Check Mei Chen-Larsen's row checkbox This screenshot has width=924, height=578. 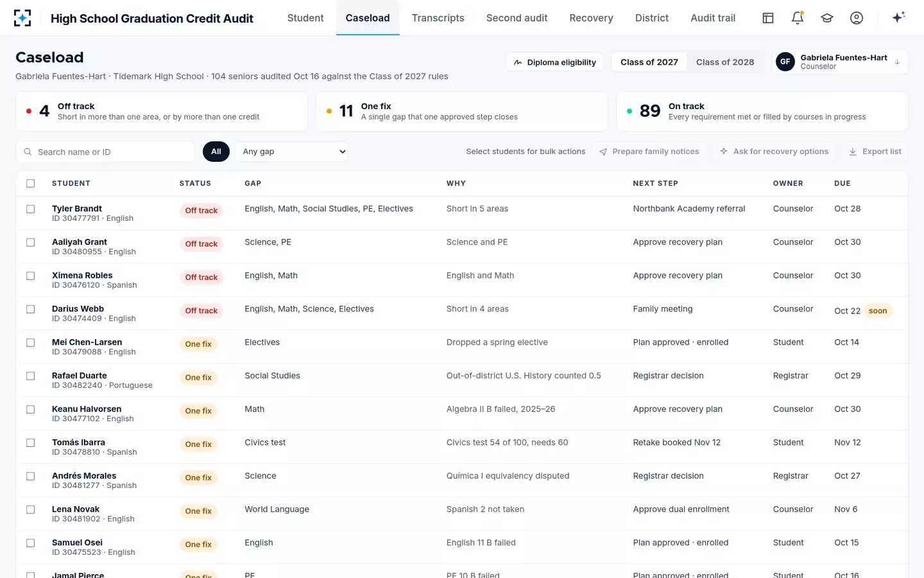tap(30, 343)
